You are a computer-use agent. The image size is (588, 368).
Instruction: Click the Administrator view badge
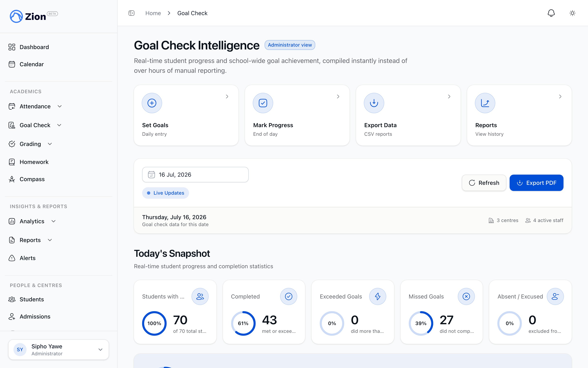(x=290, y=45)
